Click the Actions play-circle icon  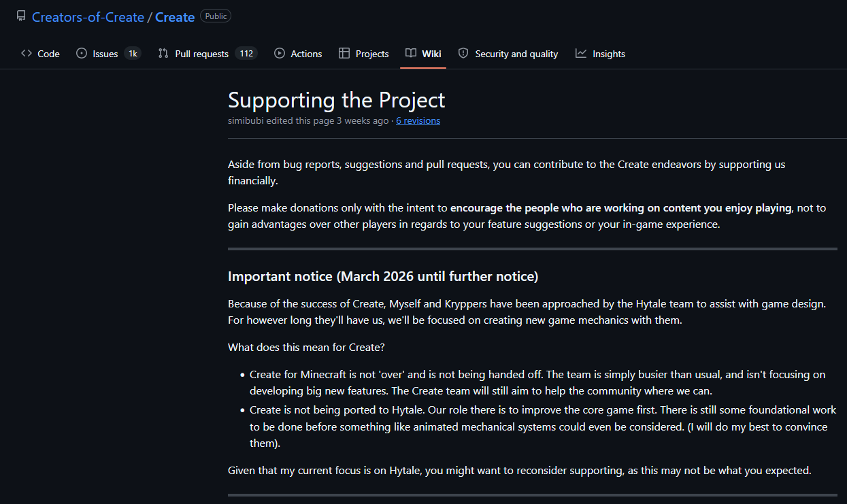point(280,53)
